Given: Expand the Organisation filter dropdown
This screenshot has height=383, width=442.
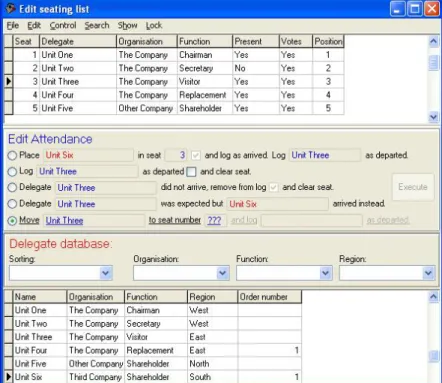Looking at the screenshot, I should point(223,273).
